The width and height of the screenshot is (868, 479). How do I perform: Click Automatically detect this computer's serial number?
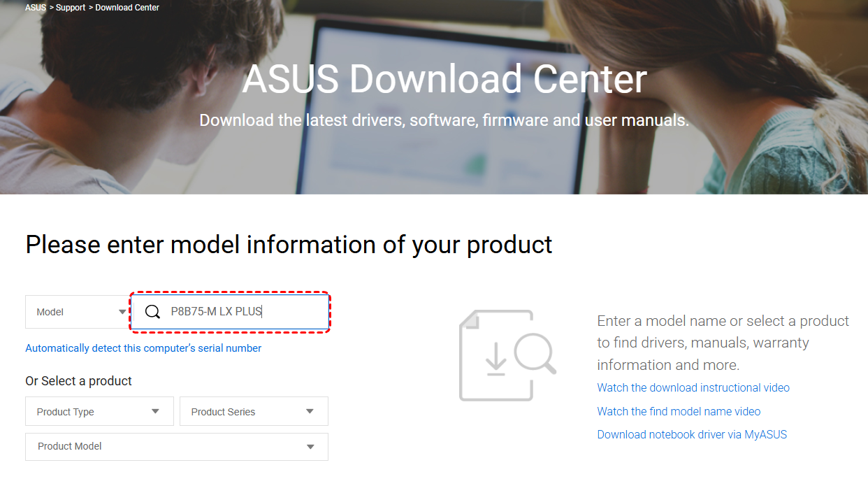143,348
